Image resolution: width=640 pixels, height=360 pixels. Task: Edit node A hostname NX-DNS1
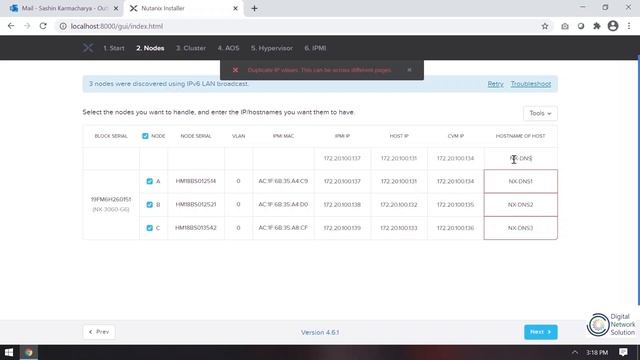pyautogui.click(x=520, y=181)
